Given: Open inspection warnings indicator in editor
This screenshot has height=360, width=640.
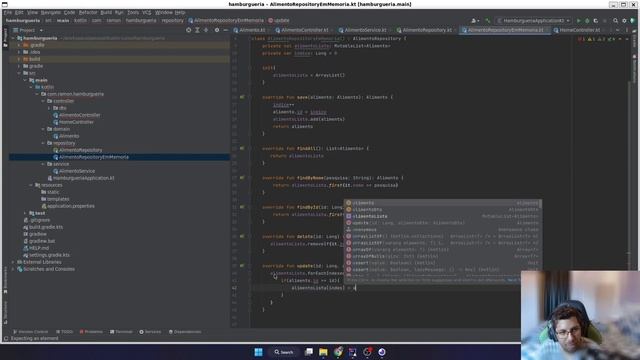Looking at the screenshot, I should click(x=598, y=39).
